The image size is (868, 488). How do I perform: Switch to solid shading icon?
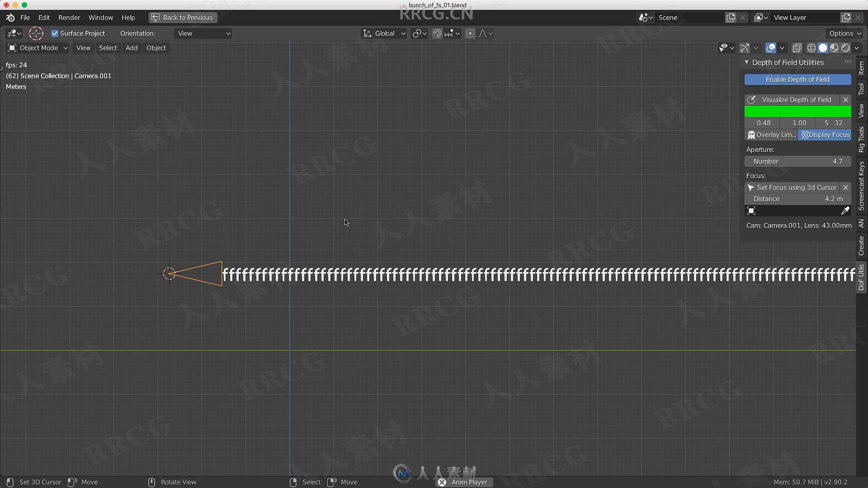coord(823,48)
